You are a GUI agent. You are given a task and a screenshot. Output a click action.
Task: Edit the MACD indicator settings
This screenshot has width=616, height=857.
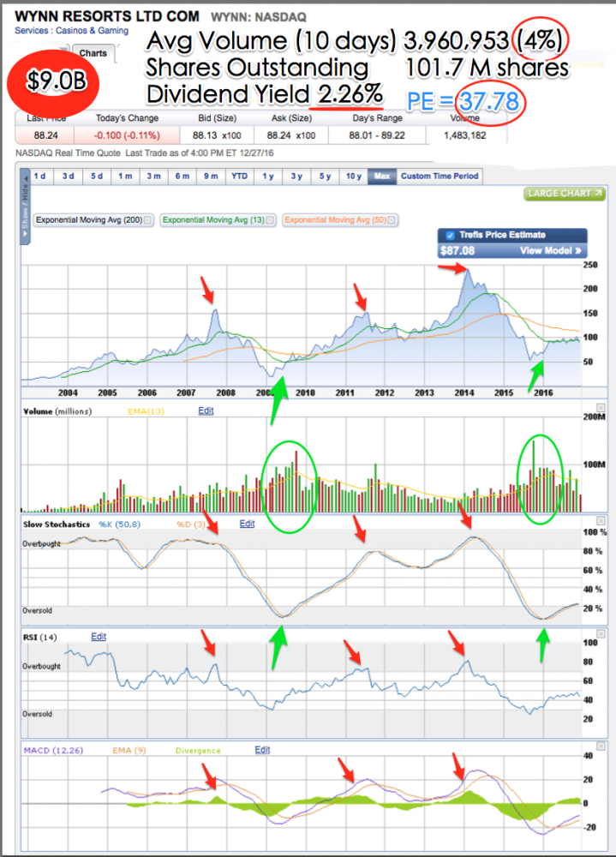click(262, 750)
